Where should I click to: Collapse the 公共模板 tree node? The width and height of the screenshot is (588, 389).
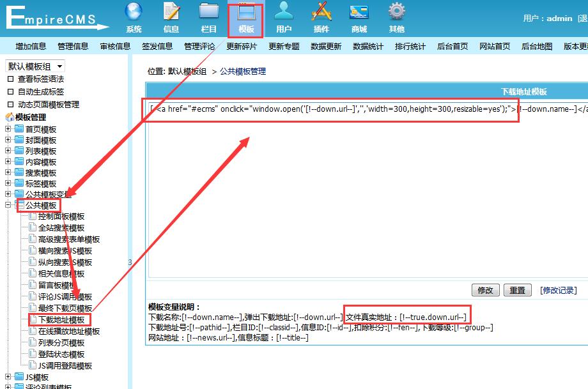[8, 206]
